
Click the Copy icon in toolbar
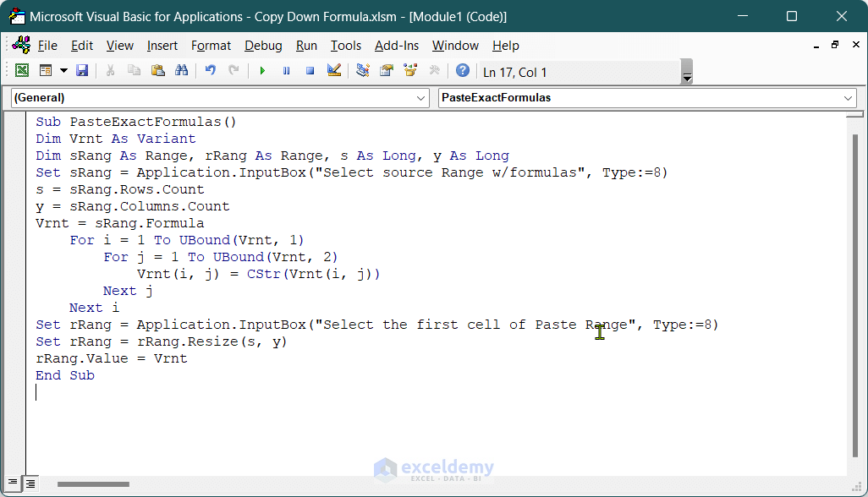pyautogui.click(x=134, y=71)
